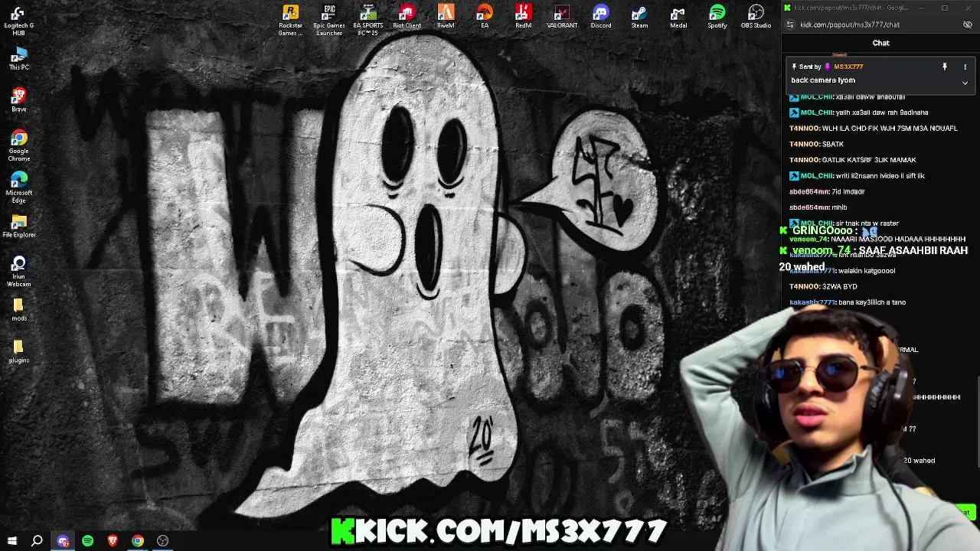
Task: Click the Chat header title
Action: pyautogui.click(x=880, y=43)
